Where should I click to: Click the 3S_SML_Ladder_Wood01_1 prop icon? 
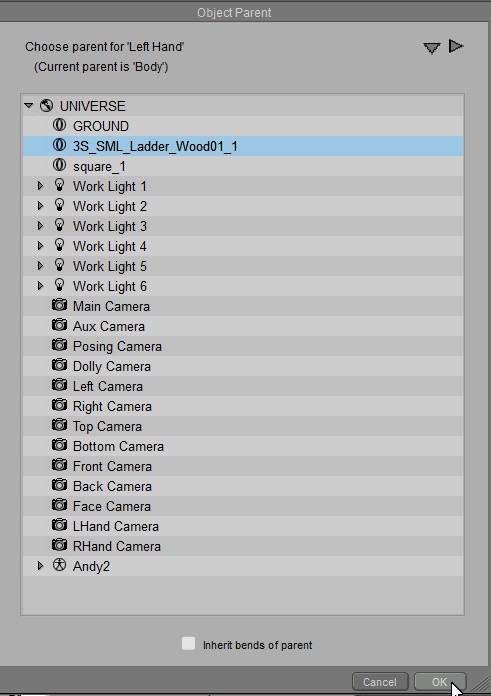pyautogui.click(x=59, y=146)
